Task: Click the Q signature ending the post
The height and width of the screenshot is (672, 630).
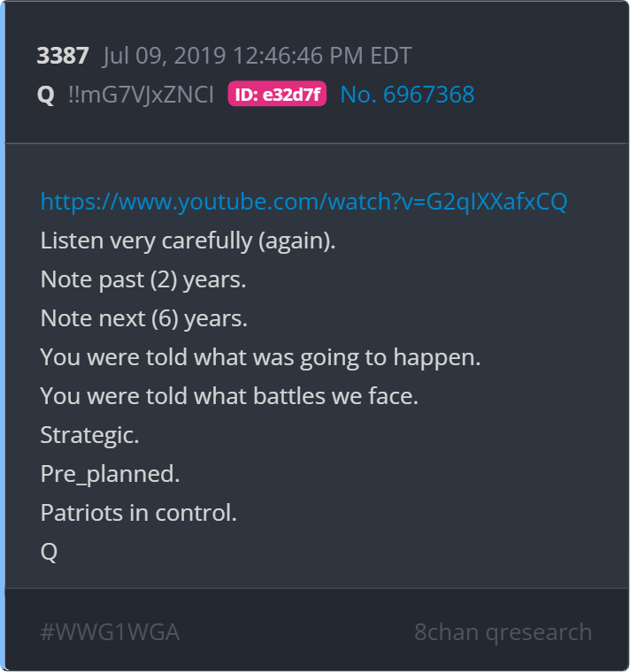Action: click(49, 552)
